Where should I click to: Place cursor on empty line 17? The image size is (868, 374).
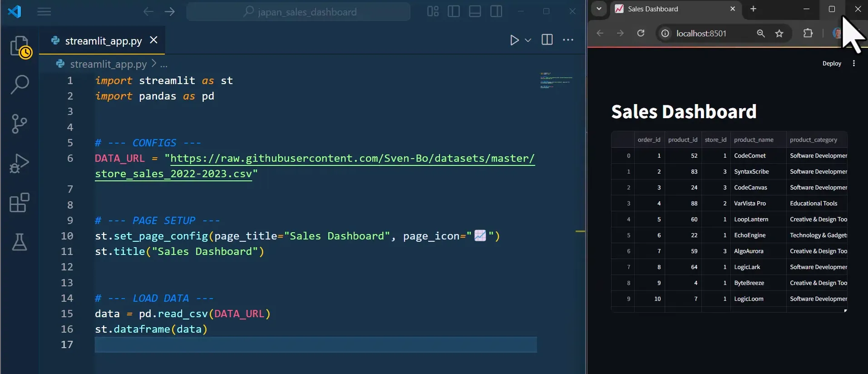[x=316, y=344]
